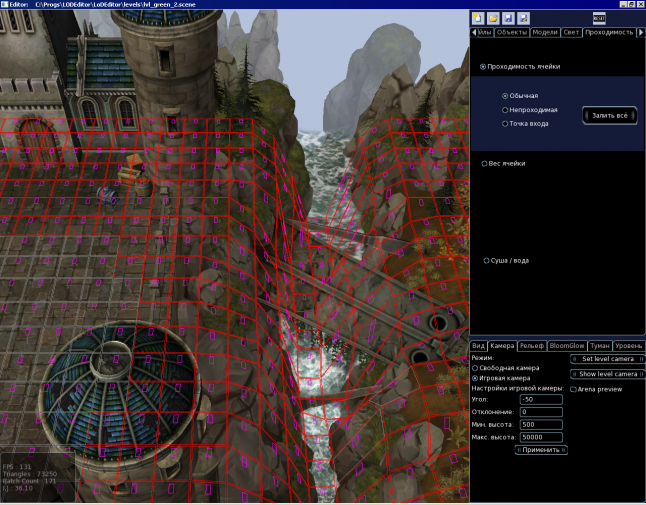The width and height of the screenshot is (646, 505).
Task: Select Свободная камера mode
Action: tap(475, 368)
